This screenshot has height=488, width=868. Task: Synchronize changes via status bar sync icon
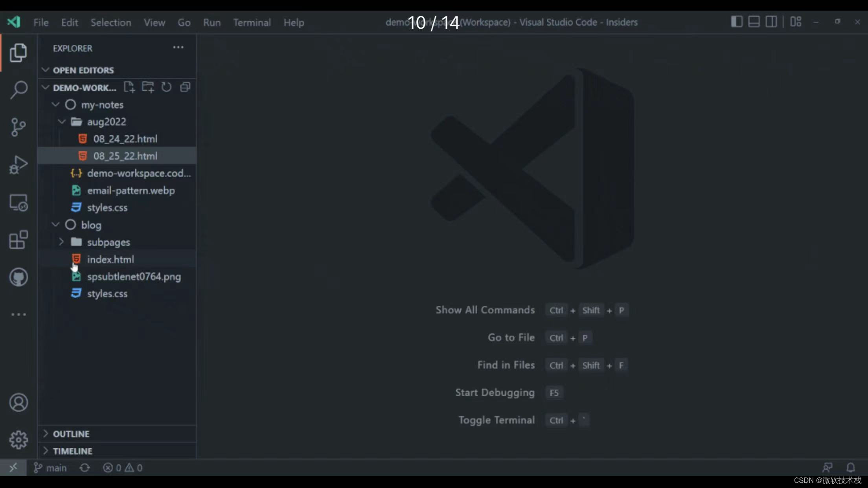[85, 468]
